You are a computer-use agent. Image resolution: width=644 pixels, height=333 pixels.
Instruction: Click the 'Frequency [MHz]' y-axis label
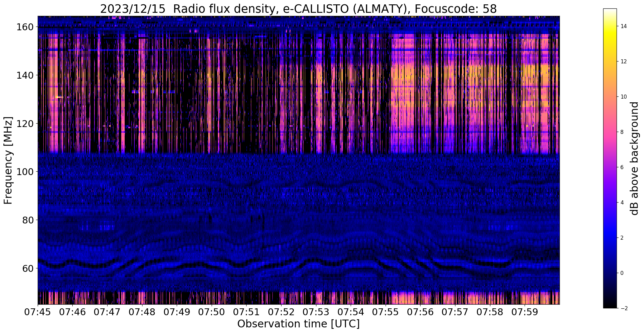[x=8, y=160]
